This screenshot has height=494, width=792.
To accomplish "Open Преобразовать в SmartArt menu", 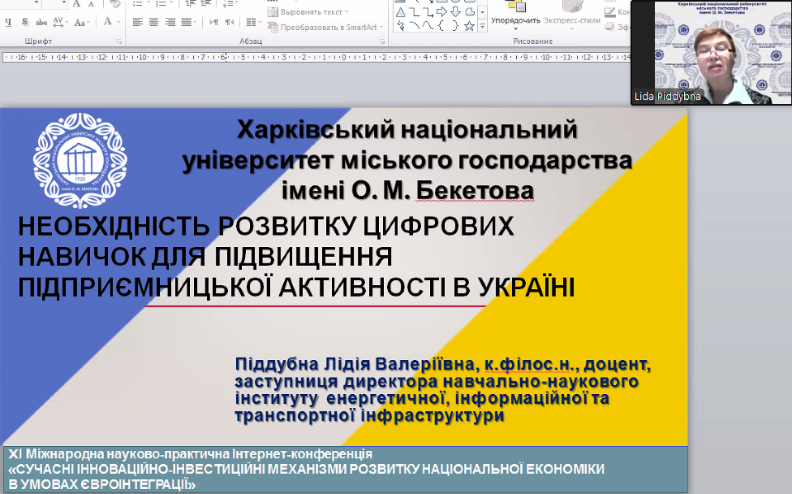I will point(325,27).
